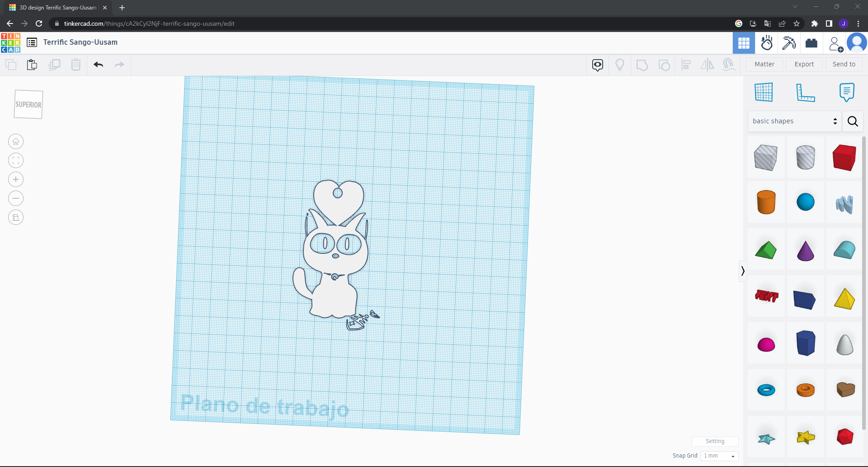The height and width of the screenshot is (467, 868).
Task: Switch to 3D design grid view
Action: 744,43
